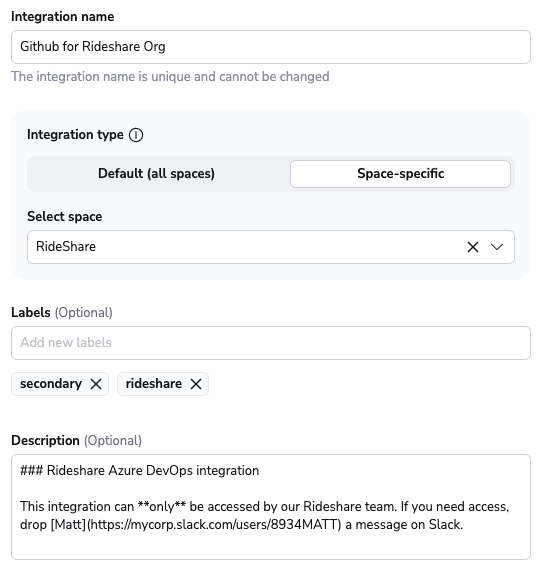Focus the Integration name field
The image size is (548, 578).
pos(270,47)
